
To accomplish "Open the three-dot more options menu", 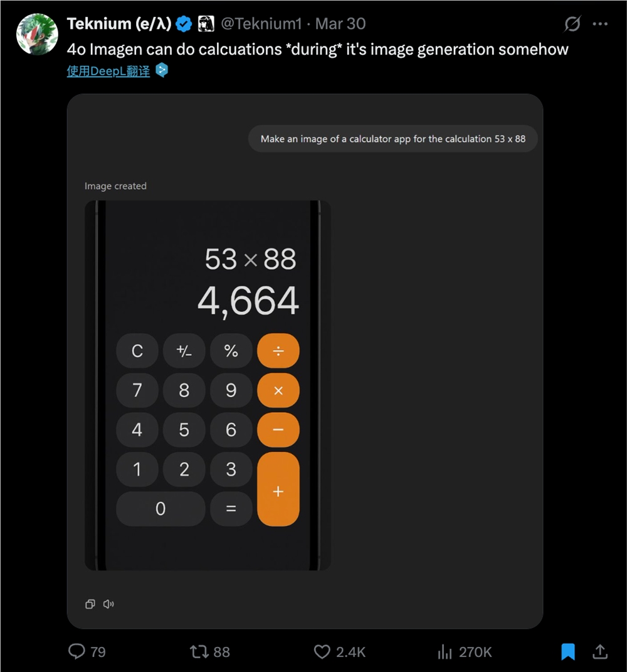I will 600,24.
